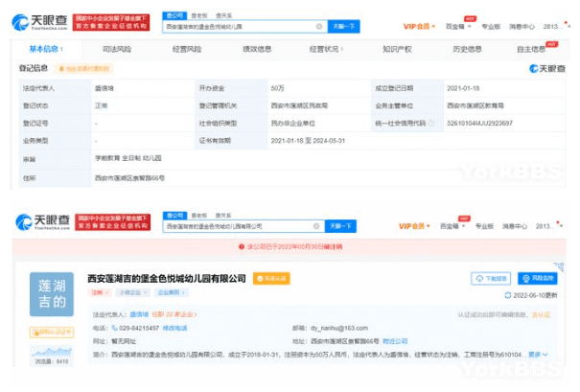
Task: Select 查公司 search mode in the top header
Action: (x=174, y=15)
